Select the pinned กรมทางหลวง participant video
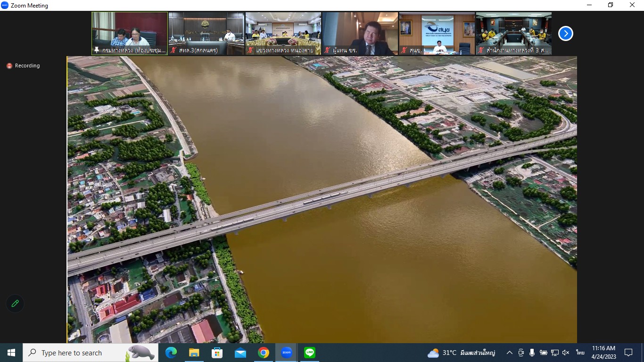 click(x=130, y=31)
